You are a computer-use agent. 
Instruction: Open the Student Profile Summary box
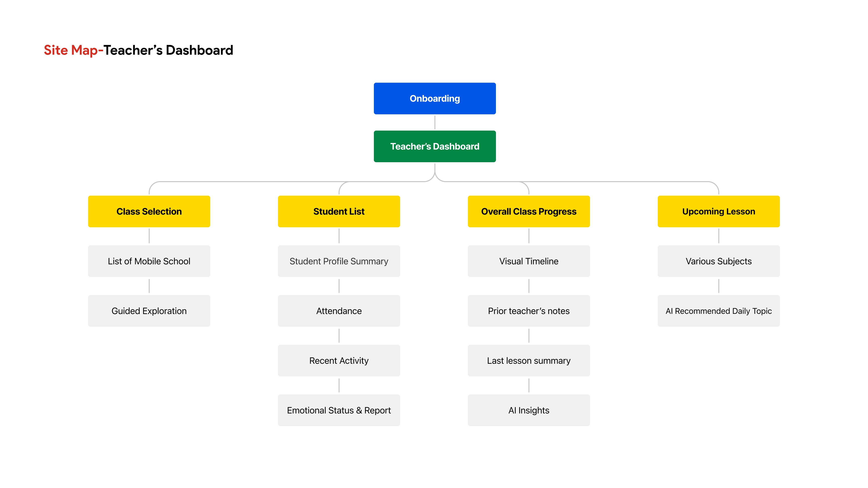[339, 261]
